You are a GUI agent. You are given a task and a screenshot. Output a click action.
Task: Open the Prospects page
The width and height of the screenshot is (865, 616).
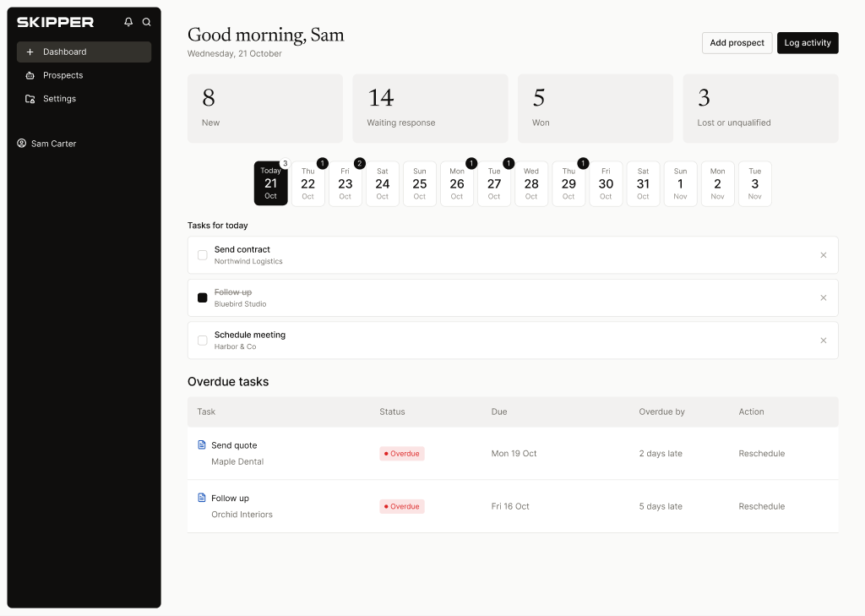pyautogui.click(x=84, y=75)
